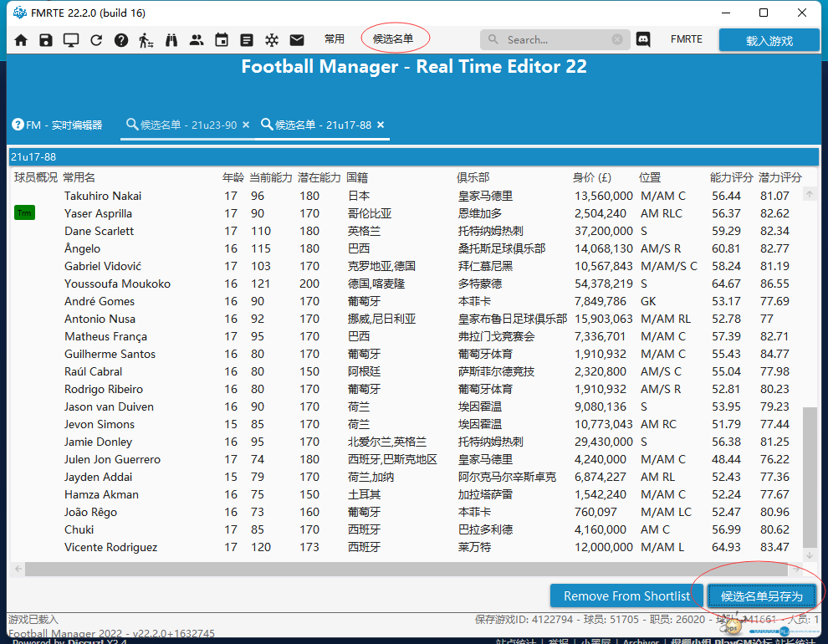Viewport: 828px width, 644px height.
Task: Open the Help question mark icon
Action: tap(121, 40)
